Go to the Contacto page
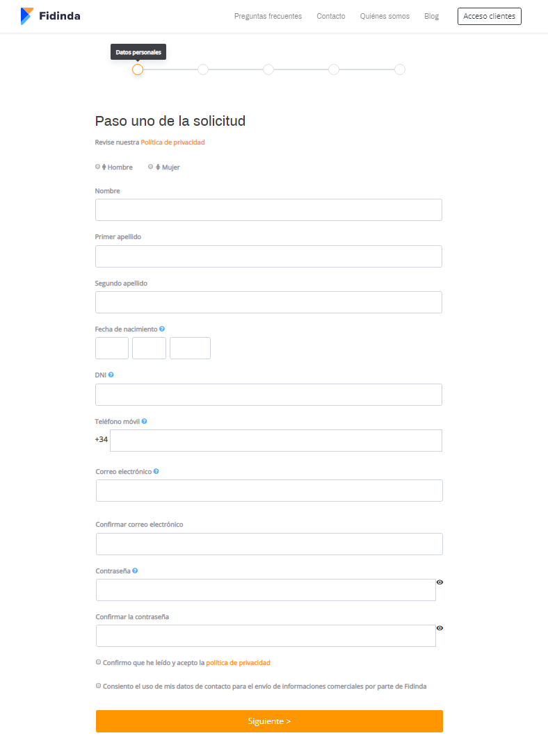The height and width of the screenshot is (756, 548). coord(331,17)
